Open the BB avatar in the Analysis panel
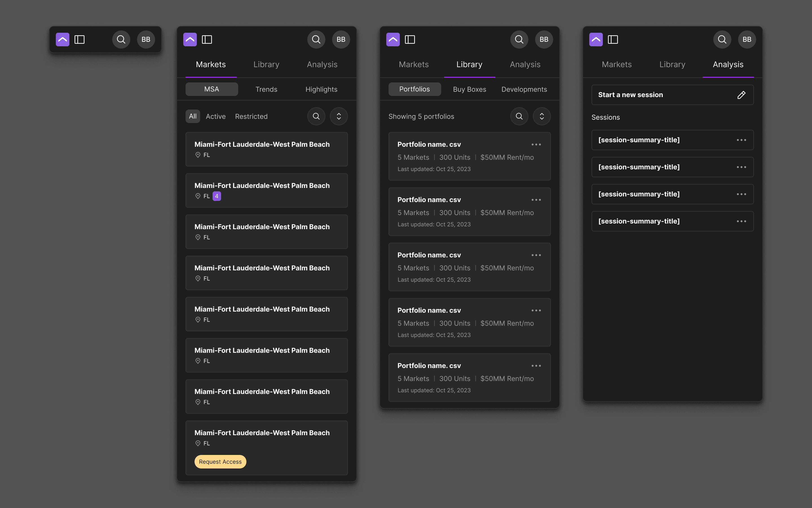The height and width of the screenshot is (508, 812). (747, 39)
